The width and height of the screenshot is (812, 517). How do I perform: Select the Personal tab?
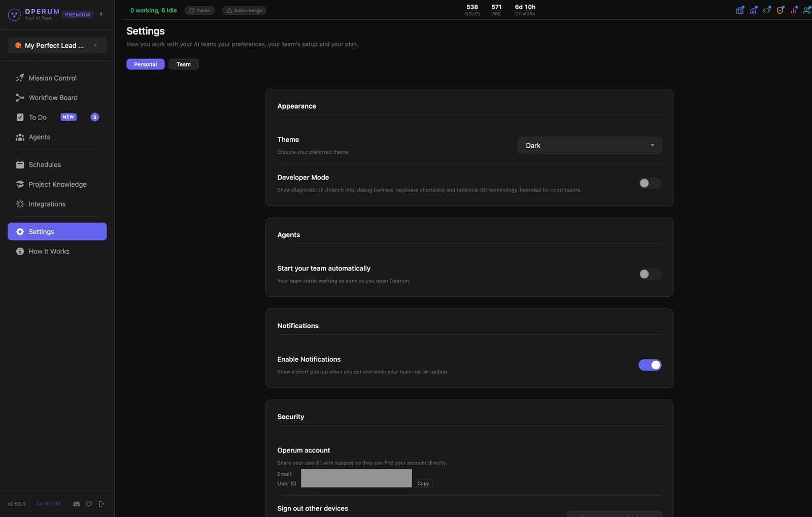click(x=145, y=64)
